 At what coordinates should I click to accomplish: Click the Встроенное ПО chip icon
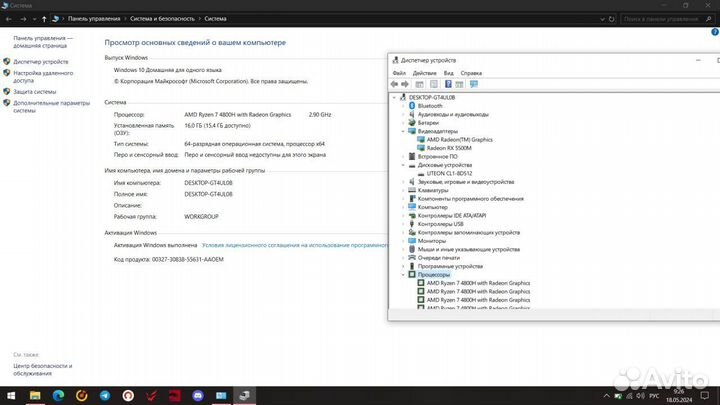(x=412, y=157)
